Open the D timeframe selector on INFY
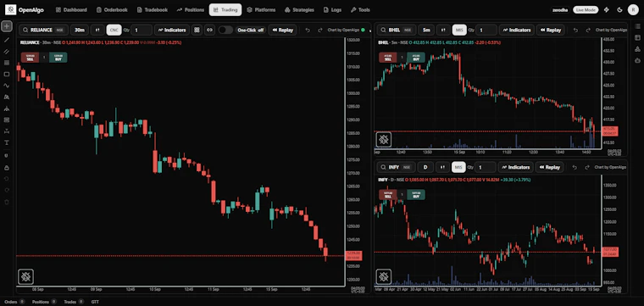 [425, 167]
